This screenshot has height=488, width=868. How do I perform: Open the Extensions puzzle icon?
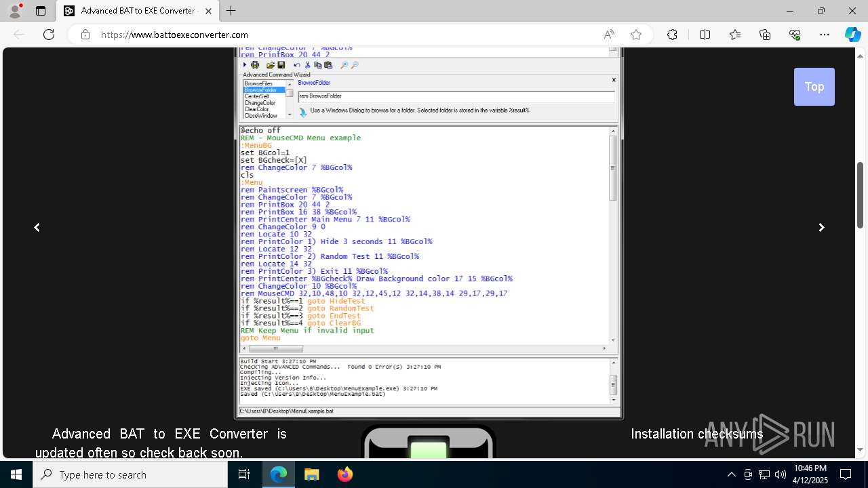672,35
